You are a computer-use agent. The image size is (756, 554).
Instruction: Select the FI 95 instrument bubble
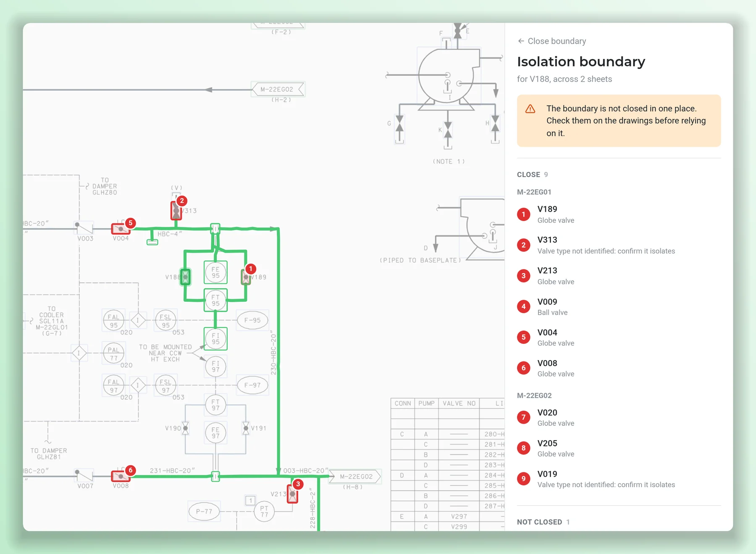[x=215, y=339]
